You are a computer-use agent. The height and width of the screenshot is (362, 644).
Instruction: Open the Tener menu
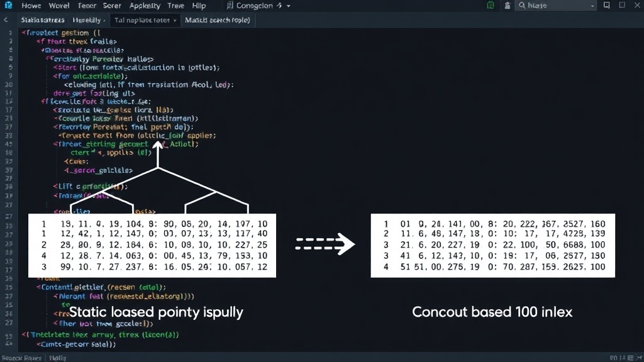pyautogui.click(x=87, y=6)
